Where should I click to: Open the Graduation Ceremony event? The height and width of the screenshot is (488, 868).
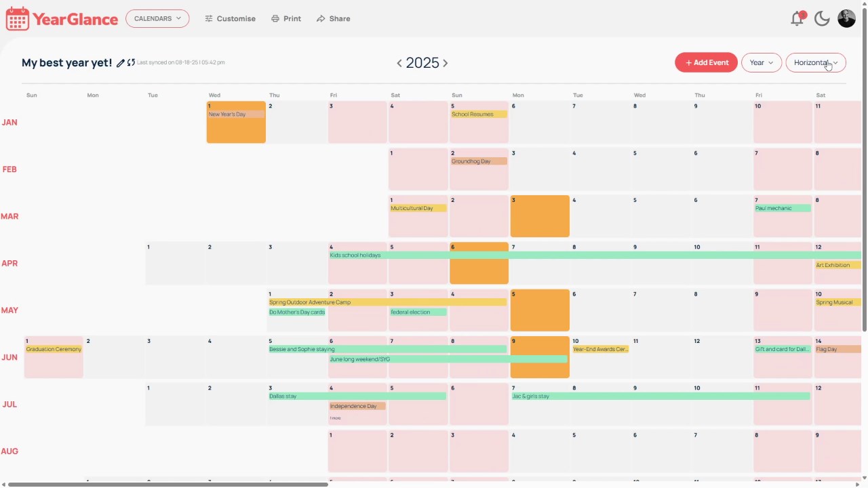coord(54,349)
